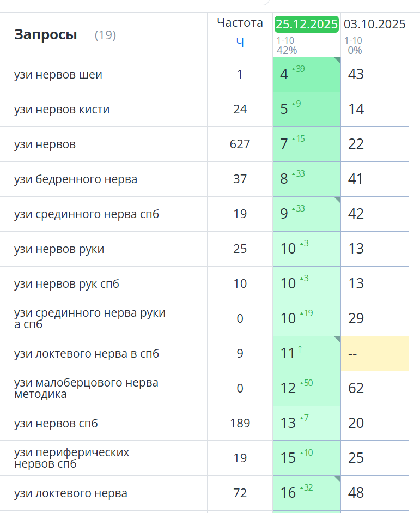Click the "Запросы" column heading
This screenshot has width=420, height=513.
[46, 35]
